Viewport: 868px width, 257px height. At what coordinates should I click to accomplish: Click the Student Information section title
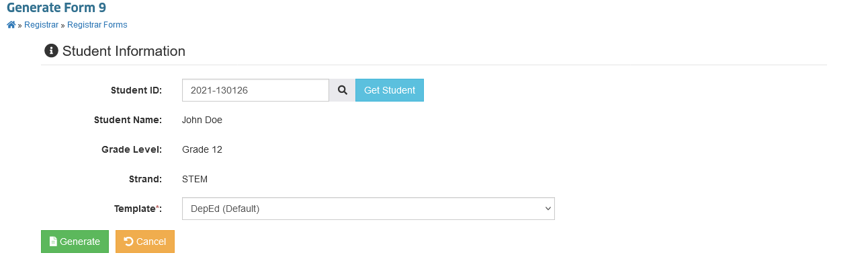[x=124, y=51]
